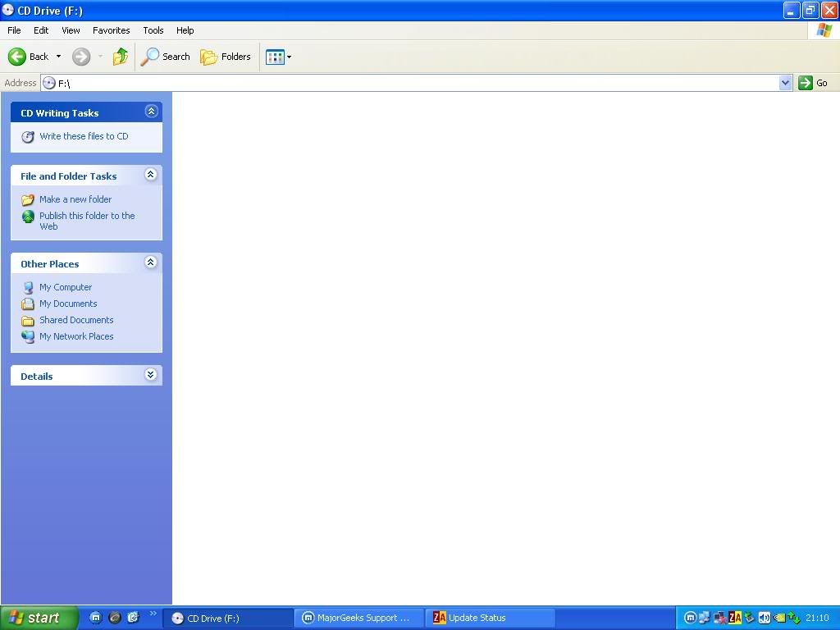Click the Internet Explorer Quick Launch icon
This screenshot has width=840, height=630.
tap(134, 618)
